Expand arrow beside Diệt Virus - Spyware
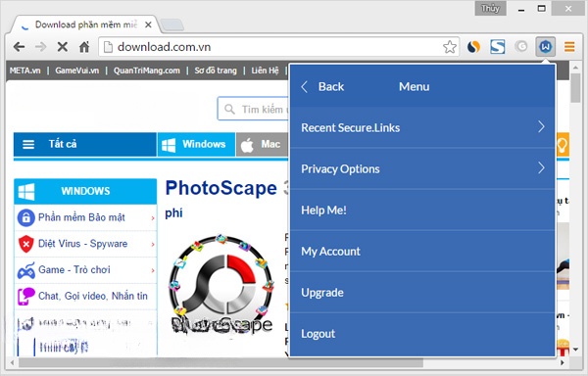Viewport: 588px width, 376px height. tap(153, 244)
